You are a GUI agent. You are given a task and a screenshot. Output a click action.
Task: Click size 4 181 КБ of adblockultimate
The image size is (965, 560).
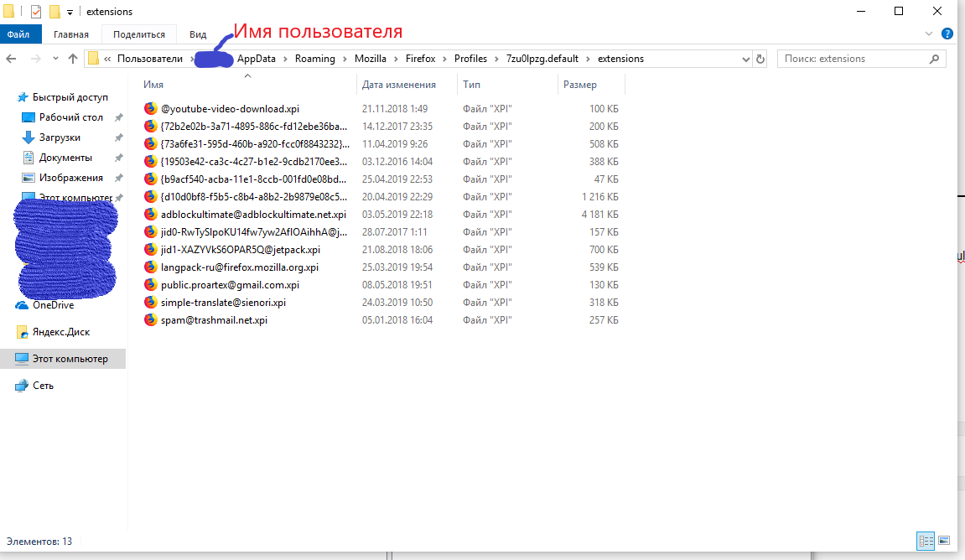click(x=600, y=214)
